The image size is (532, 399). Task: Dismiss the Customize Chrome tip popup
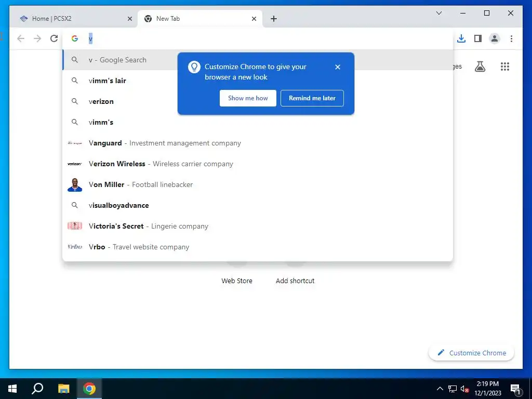click(338, 67)
